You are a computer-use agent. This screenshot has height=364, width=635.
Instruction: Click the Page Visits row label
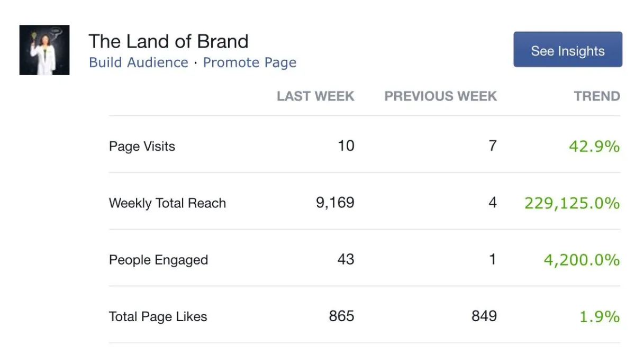(x=142, y=147)
